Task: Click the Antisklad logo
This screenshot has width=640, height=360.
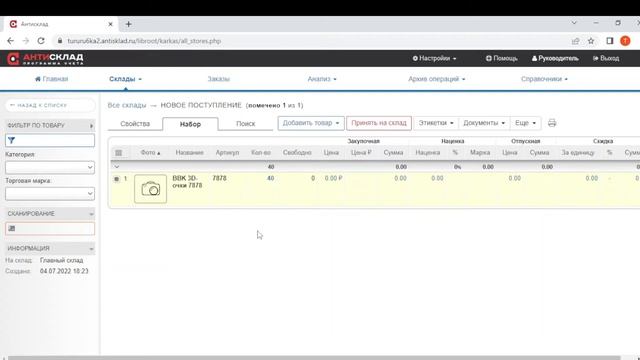Action: coord(45,59)
